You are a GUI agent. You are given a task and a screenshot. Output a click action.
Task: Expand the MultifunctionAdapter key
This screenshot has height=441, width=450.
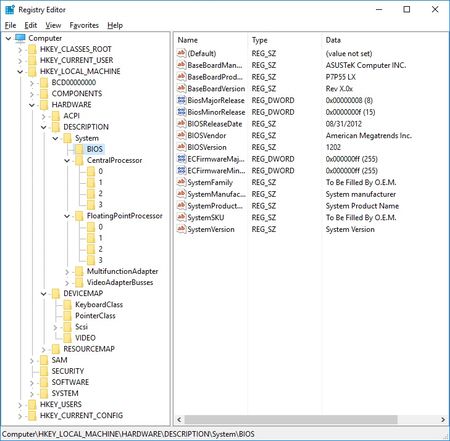click(67, 272)
